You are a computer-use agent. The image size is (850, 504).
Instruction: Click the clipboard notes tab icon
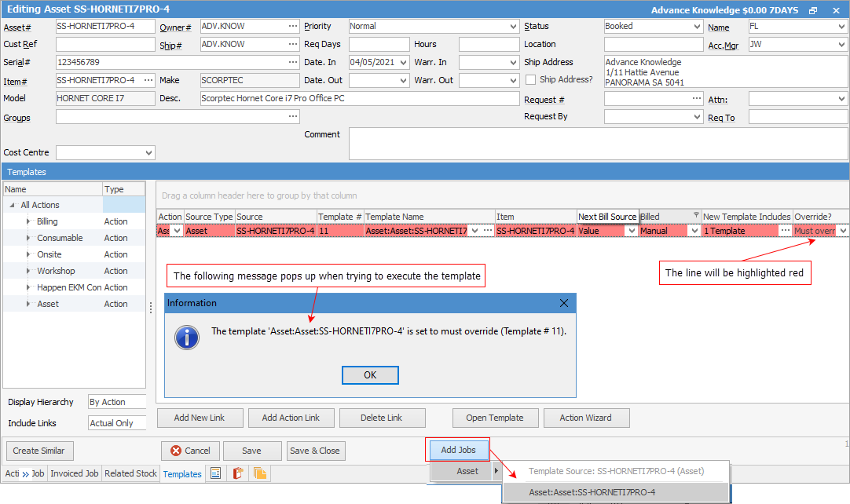tap(237, 473)
